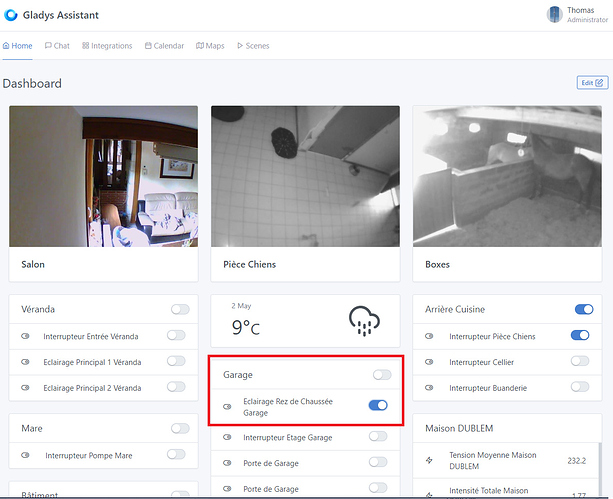The width and height of the screenshot is (613, 499).
Task: Click device icon beside Interrupteur Etage Garage
Action: [227, 437]
